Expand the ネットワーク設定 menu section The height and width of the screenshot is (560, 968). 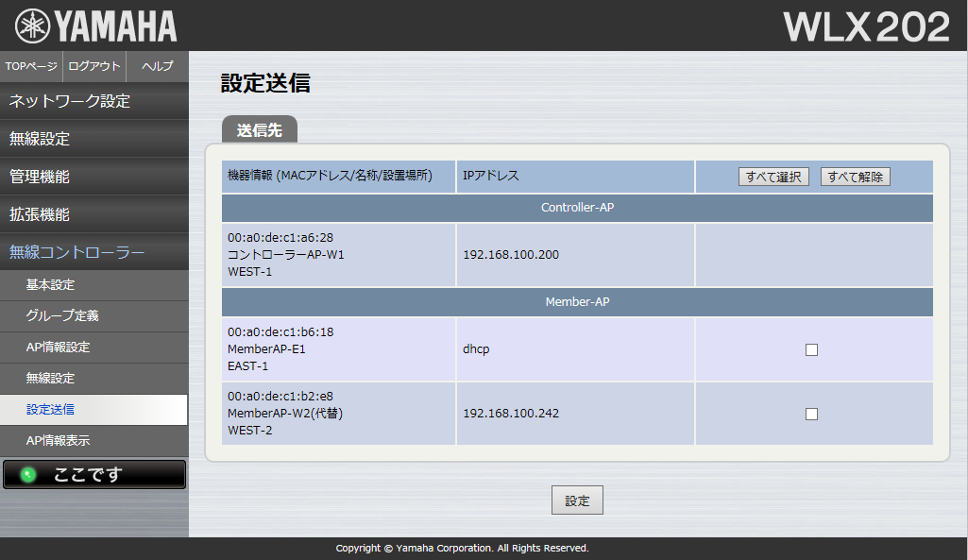coord(94,101)
